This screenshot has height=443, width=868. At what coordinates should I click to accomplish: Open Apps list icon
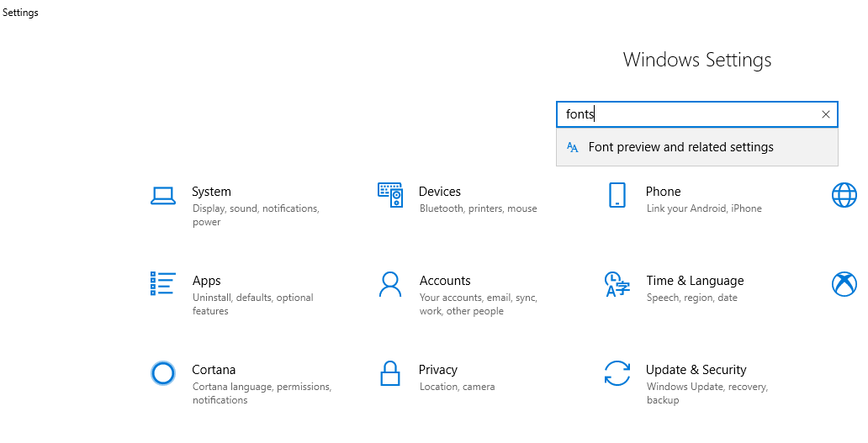point(163,284)
